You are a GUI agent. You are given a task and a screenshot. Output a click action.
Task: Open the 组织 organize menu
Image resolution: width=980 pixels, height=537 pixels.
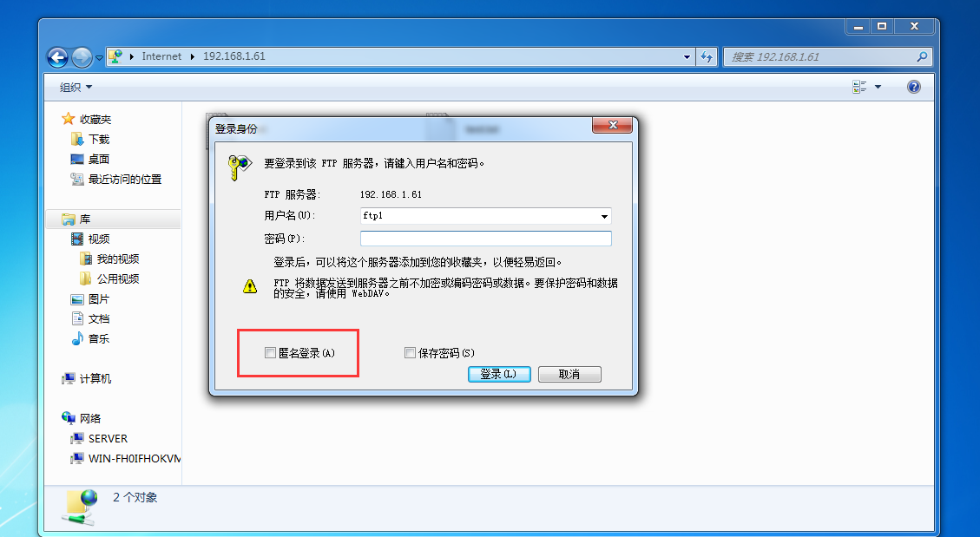point(76,88)
